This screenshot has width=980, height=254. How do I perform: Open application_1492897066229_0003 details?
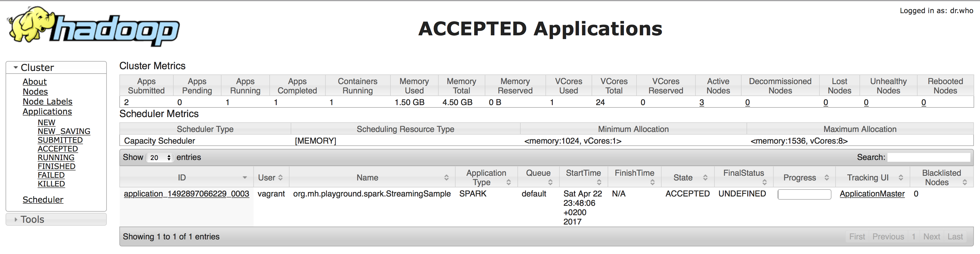[186, 194]
